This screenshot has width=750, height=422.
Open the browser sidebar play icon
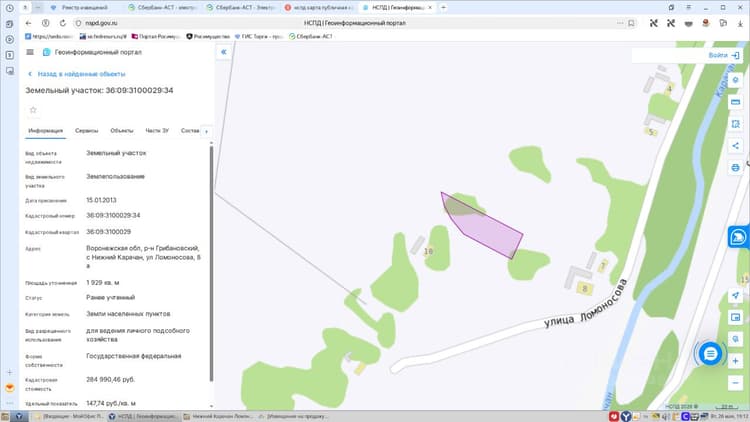(x=10, y=39)
